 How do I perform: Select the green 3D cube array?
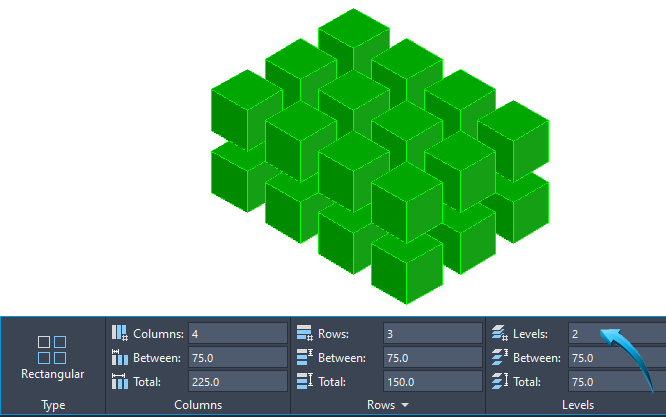click(380, 156)
